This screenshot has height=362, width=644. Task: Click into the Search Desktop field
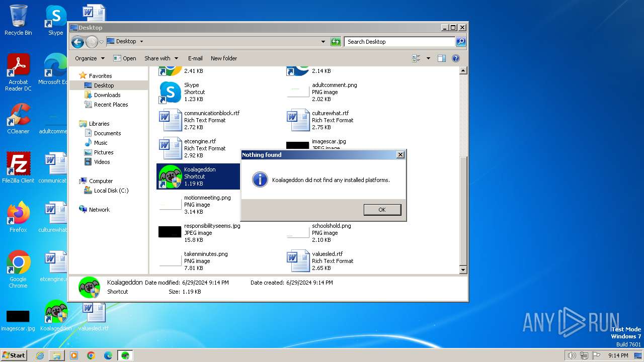pos(400,42)
